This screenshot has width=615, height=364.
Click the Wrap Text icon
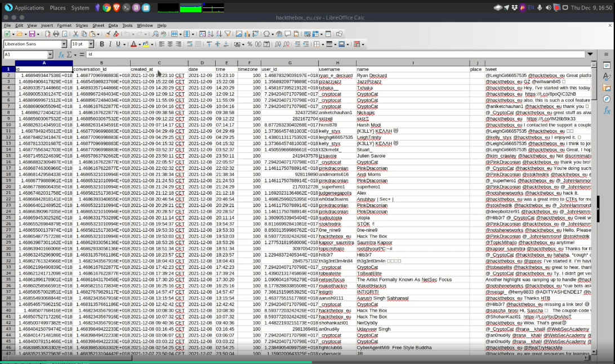[x=190, y=44]
